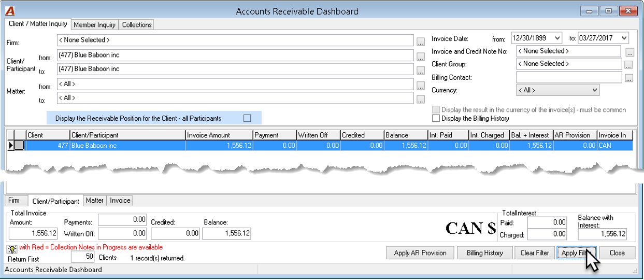Click the AR Provision column header
This screenshot has width=644, height=280.
tap(575, 135)
